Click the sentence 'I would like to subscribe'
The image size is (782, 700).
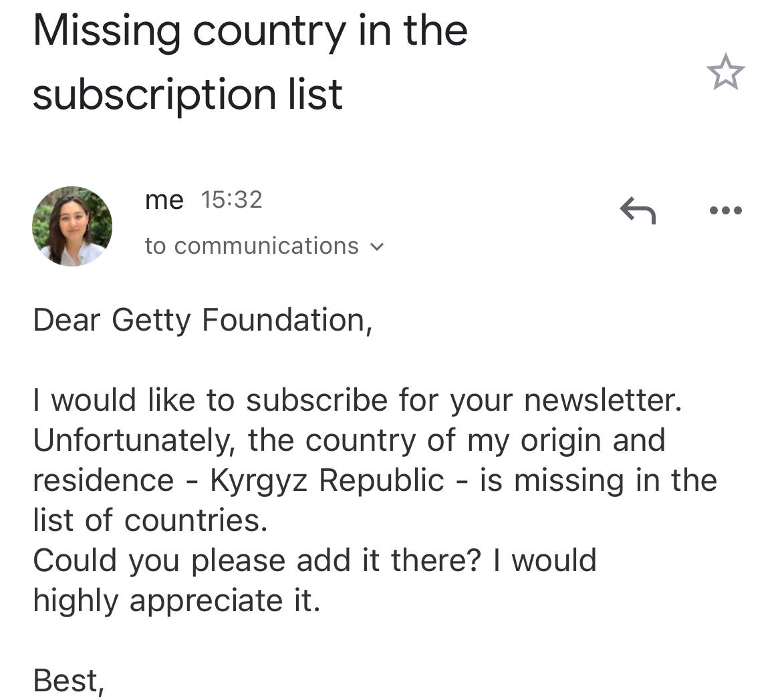211,400
